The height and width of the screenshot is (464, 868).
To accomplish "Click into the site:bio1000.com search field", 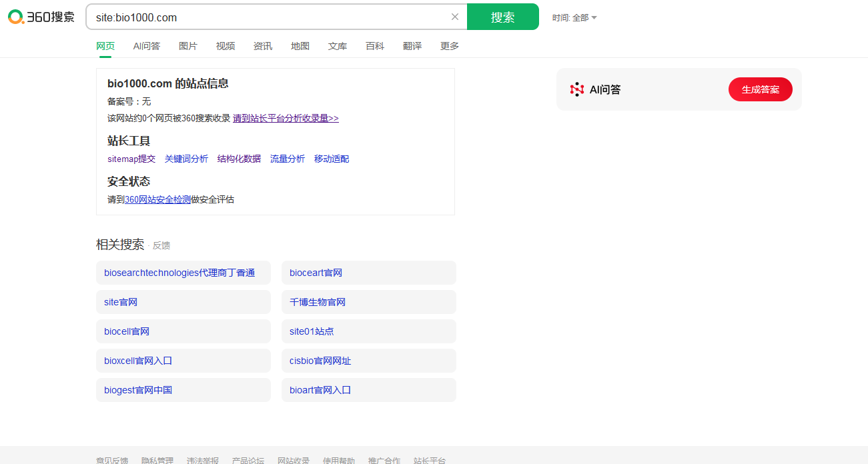I will click(x=267, y=17).
